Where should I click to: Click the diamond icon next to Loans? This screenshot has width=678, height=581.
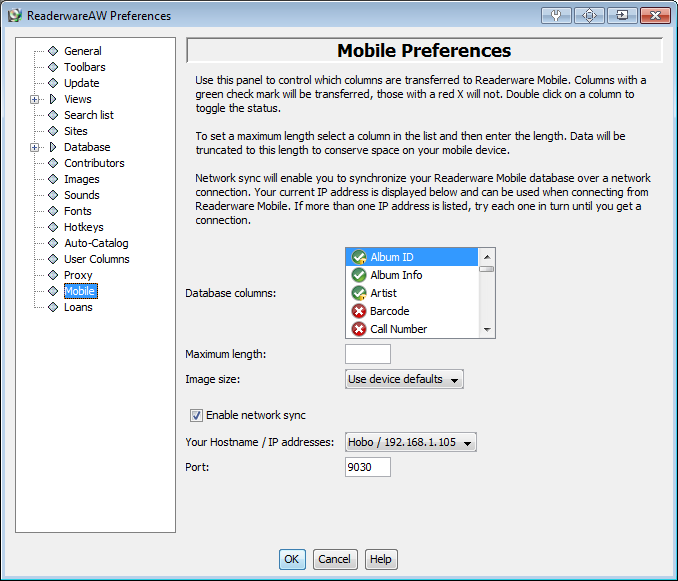click(x=53, y=307)
